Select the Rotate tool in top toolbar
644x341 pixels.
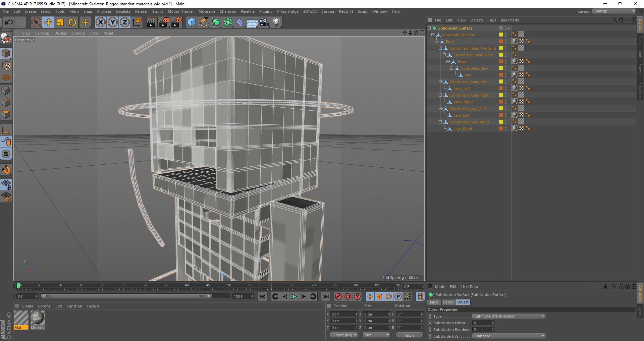[72, 22]
